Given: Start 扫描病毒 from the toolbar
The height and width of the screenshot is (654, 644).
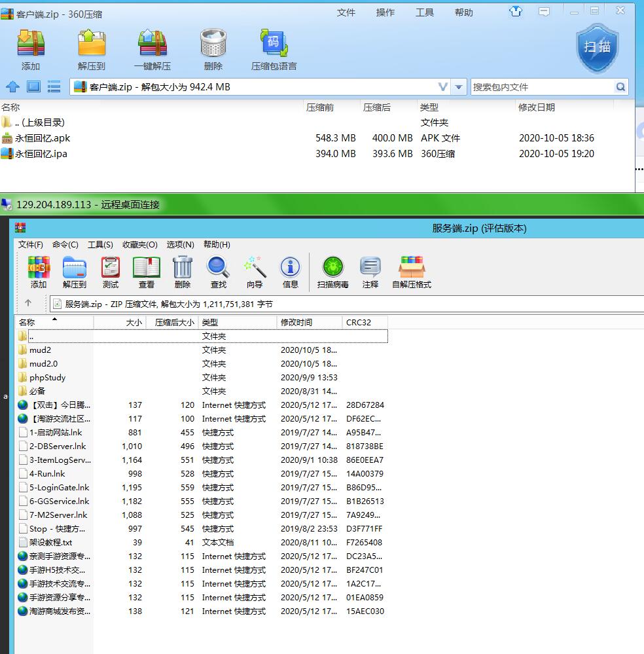Looking at the screenshot, I should [x=332, y=271].
